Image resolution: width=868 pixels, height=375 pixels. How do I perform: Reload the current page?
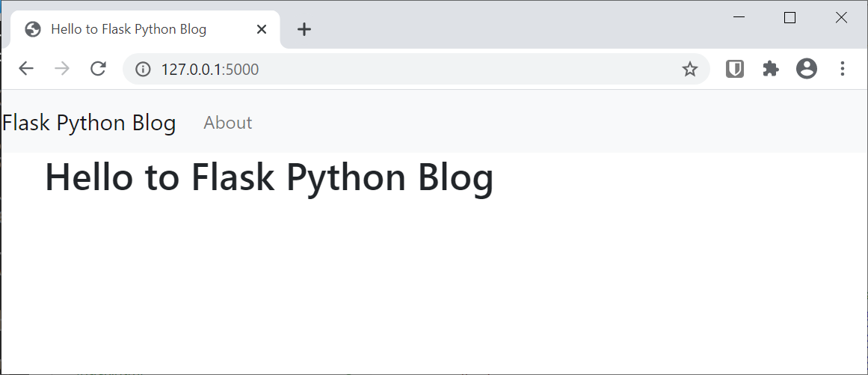click(x=98, y=69)
